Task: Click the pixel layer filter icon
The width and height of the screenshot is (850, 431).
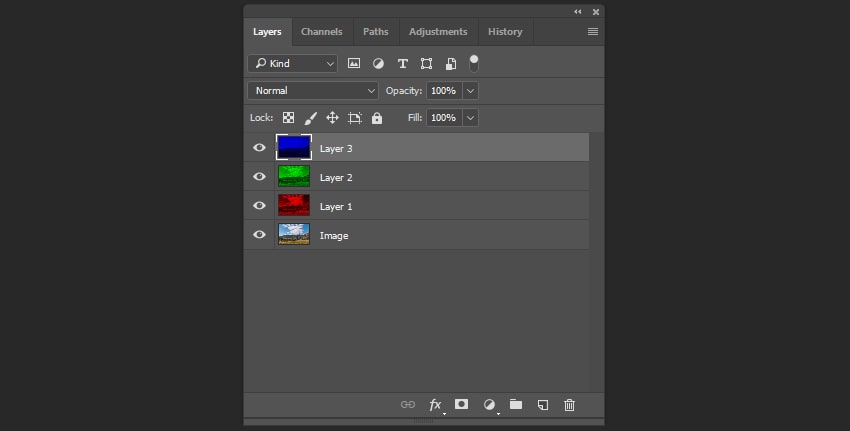Action: coord(354,63)
